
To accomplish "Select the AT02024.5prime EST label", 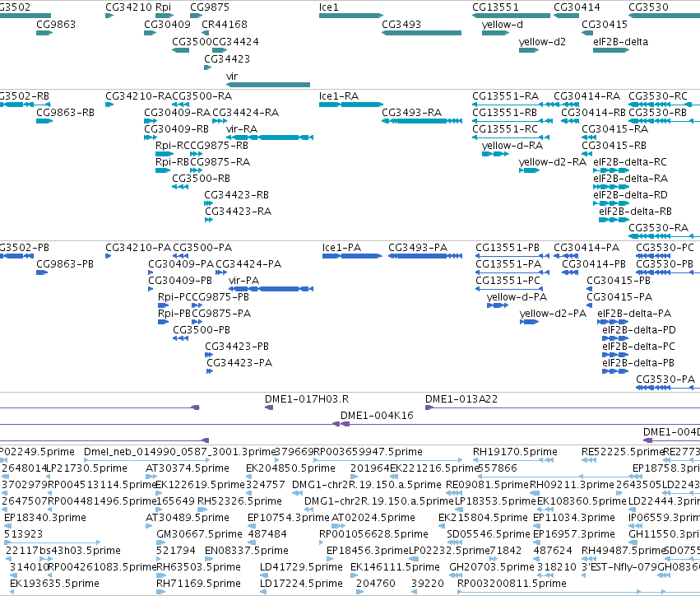I will click(373, 518).
